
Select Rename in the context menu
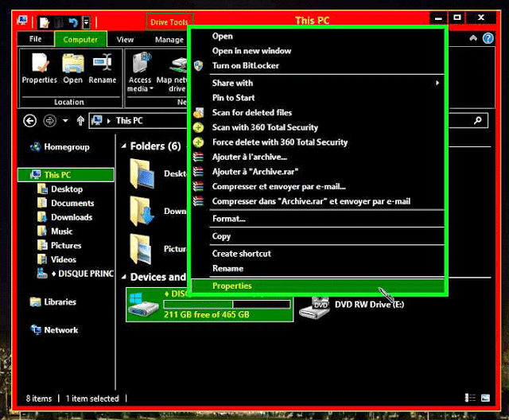317,268
